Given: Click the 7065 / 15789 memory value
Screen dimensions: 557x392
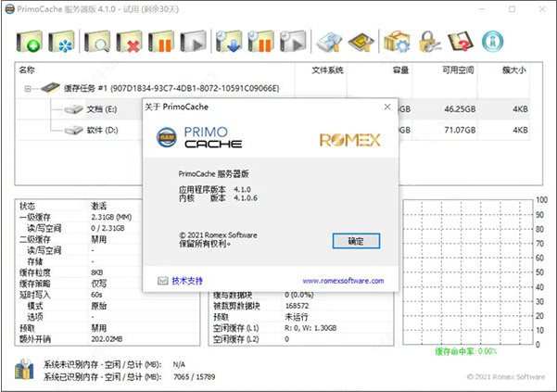Looking at the screenshot, I should (x=194, y=377).
